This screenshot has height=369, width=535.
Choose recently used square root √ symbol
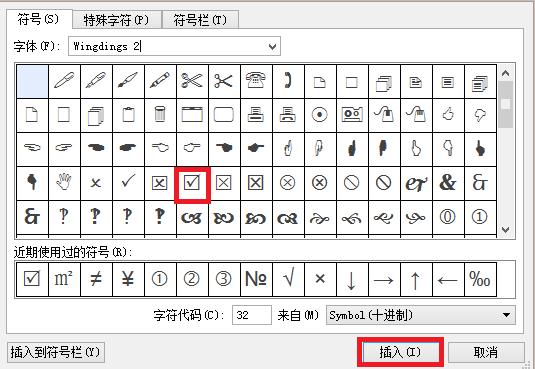click(x=288, y=279)
